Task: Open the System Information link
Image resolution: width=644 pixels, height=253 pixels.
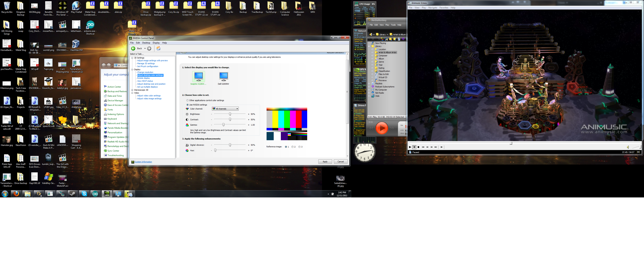Action: (x=143, y=162)
